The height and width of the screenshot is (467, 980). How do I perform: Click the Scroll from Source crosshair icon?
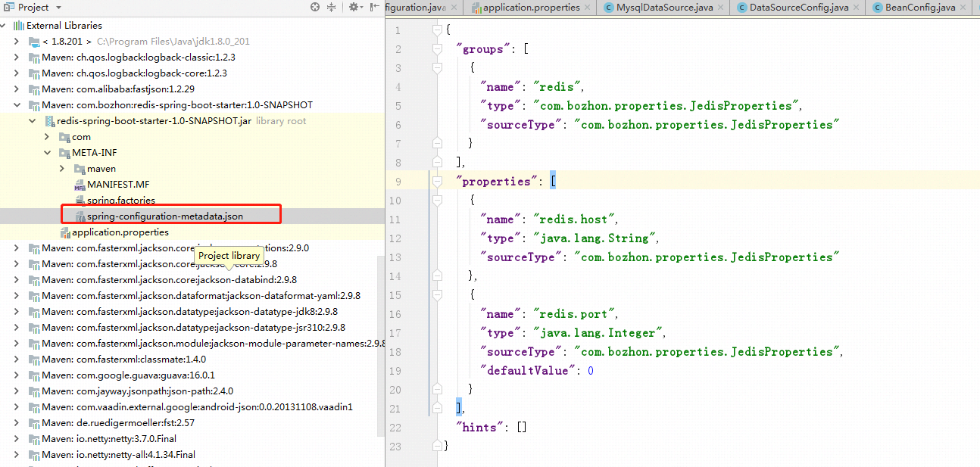coord(315,7)
